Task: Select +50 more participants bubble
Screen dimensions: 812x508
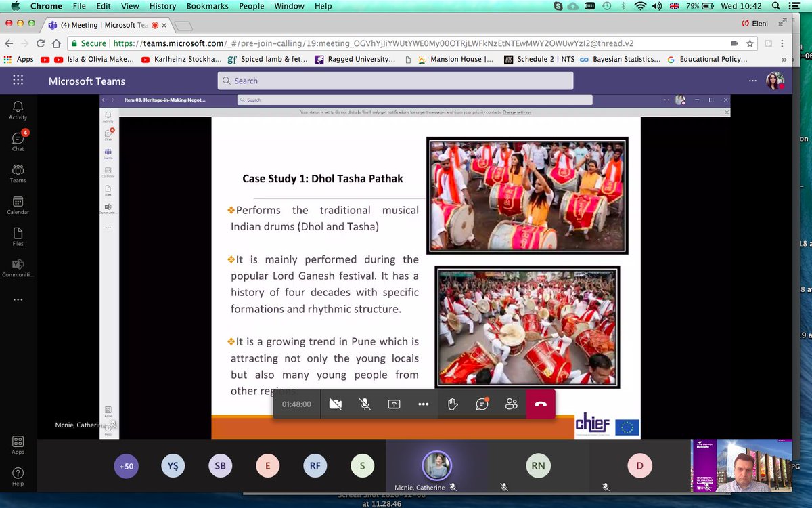Action: coord(125,466)
